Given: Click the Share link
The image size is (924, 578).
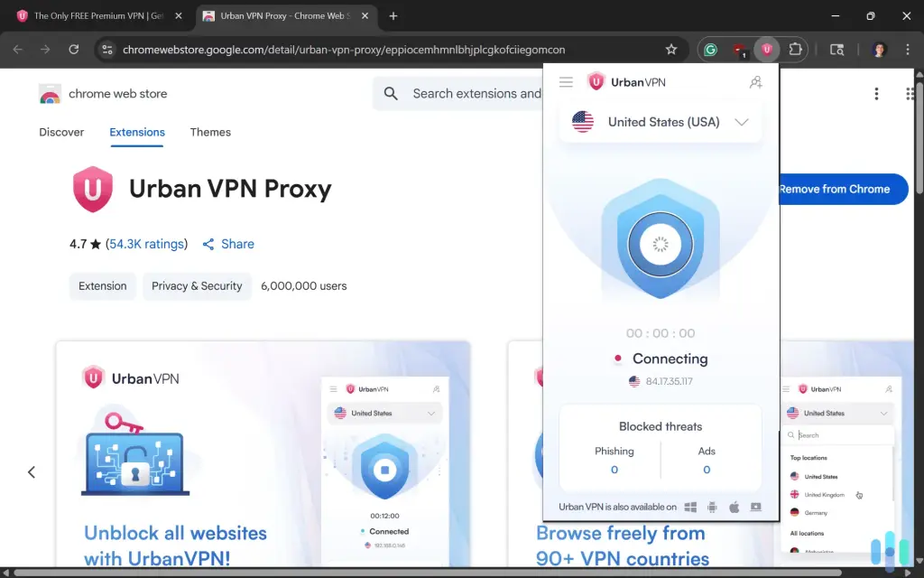Looking at the screenshot, I should (x=228, y=244).
